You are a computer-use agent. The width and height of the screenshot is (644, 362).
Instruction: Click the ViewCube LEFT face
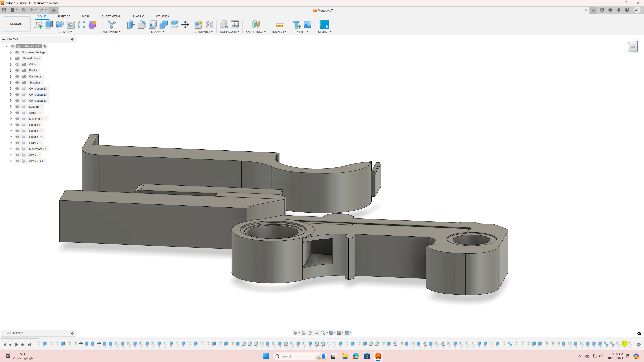[632, 47]
